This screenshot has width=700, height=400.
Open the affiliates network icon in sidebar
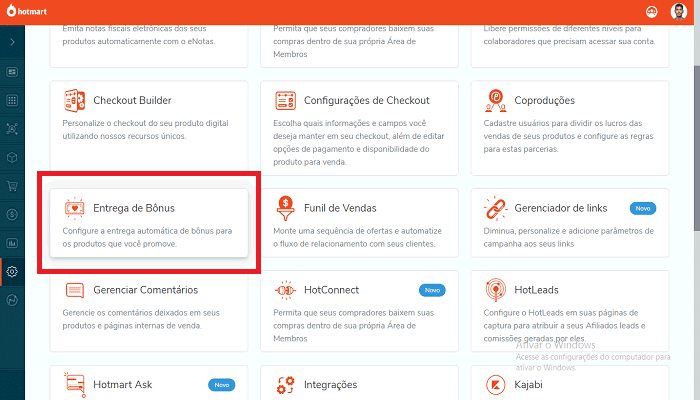pos(12,129)
